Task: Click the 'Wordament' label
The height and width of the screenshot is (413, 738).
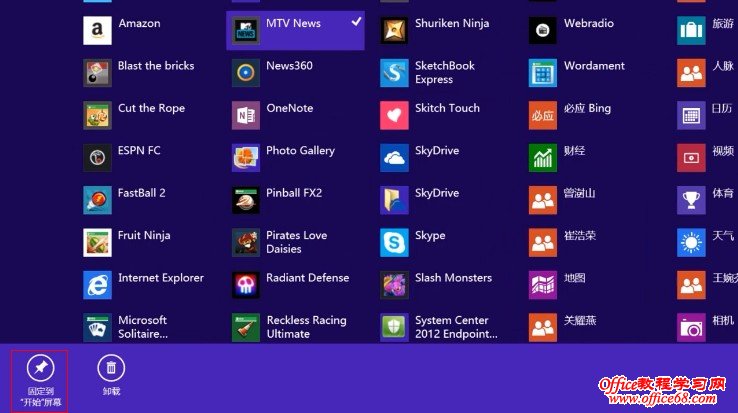Action: (x=594, y=65)
